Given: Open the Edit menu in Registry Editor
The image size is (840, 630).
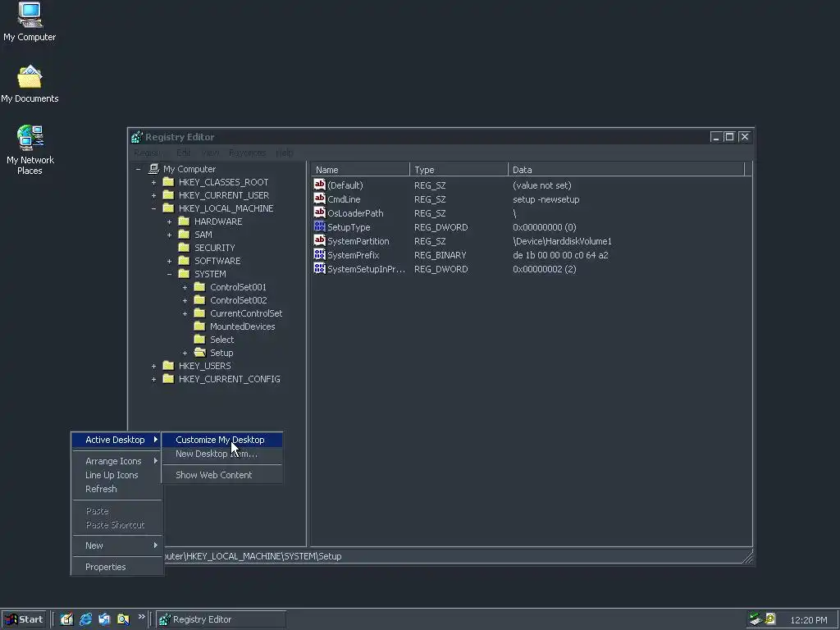Looking at the screenshot, I should pos(183,153).
